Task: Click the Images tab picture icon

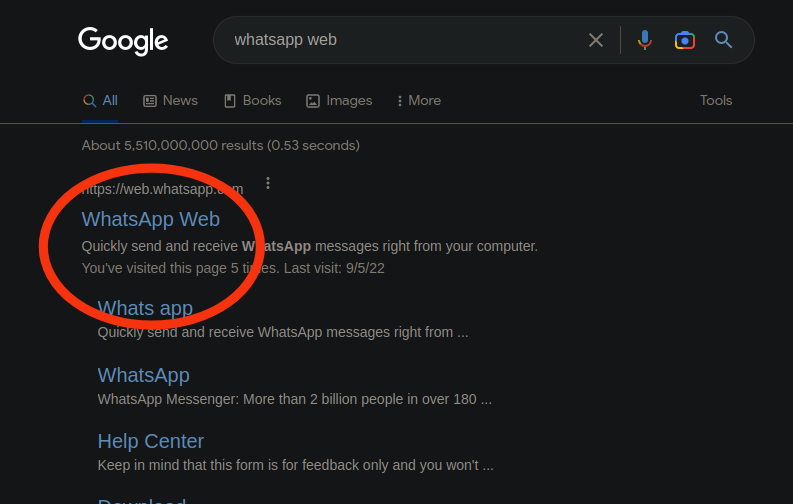Action: coord(313,101)
